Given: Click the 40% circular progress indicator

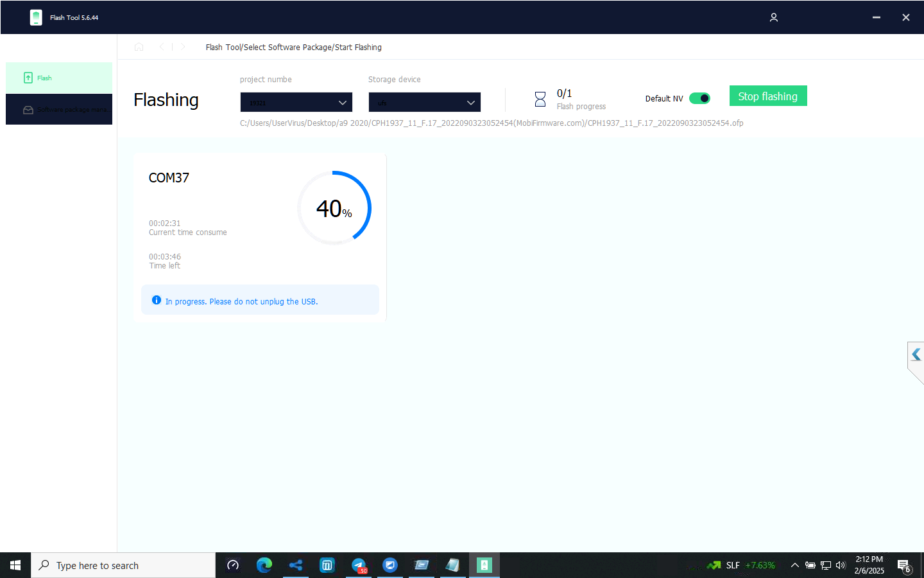Looking at the screenshot, I should (x=334, y=208).
